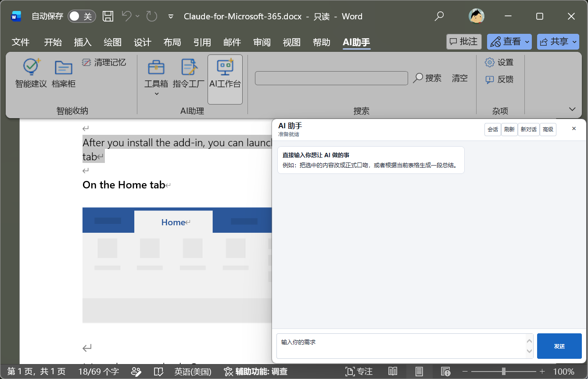
Task: Click the Redo icon
Action: tap(152, 17)
